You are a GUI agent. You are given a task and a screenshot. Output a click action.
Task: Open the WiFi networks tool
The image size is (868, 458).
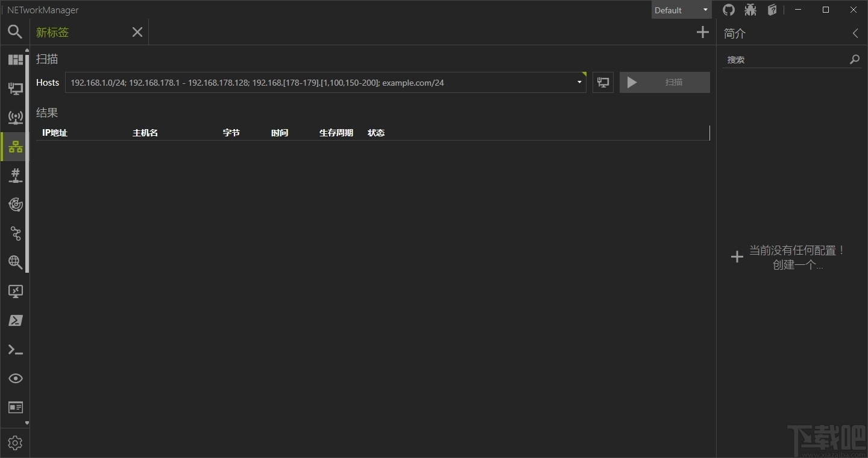click(15, 117)
